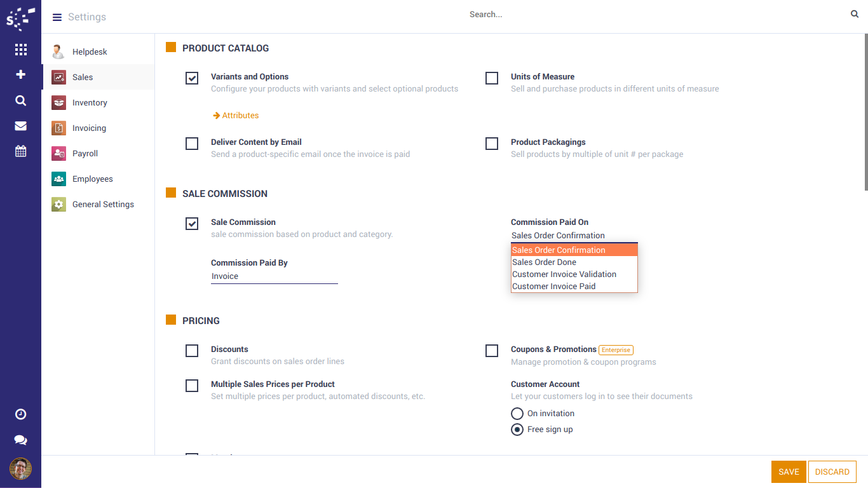Image resolution: width=868 pixels, height=488 pixels.
Task: Switch to Invoicing settings section
Action: [x=89, y=128]
